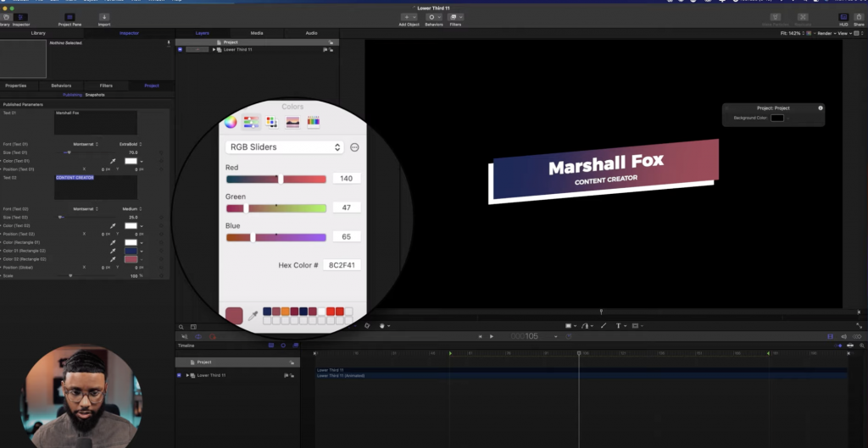Go to start of project button
868x448 pixels.
pos(481,336)
